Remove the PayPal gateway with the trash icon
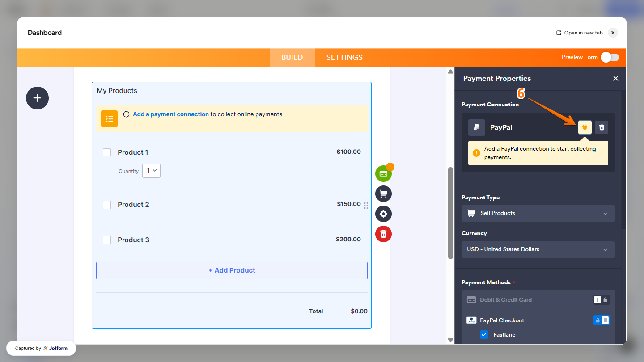The image size is (644, 362). (602, 127)
